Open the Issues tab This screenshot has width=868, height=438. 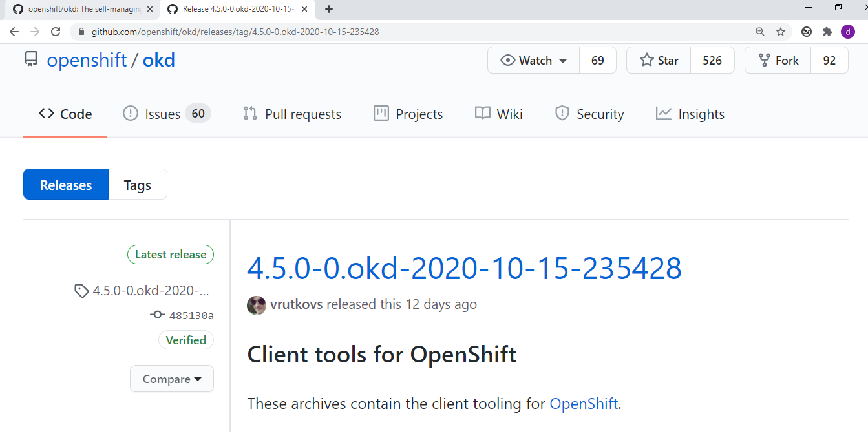point(167,114)
